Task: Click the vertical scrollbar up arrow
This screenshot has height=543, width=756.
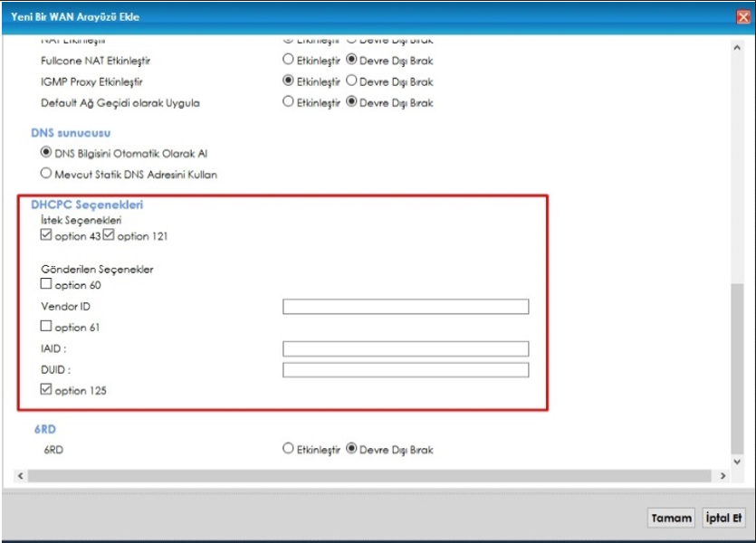Action: point(737,48)
